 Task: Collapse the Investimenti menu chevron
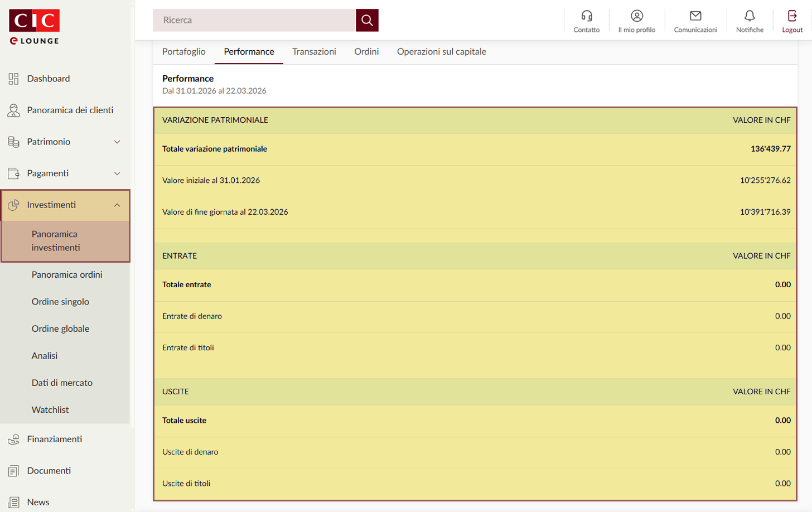117,205
